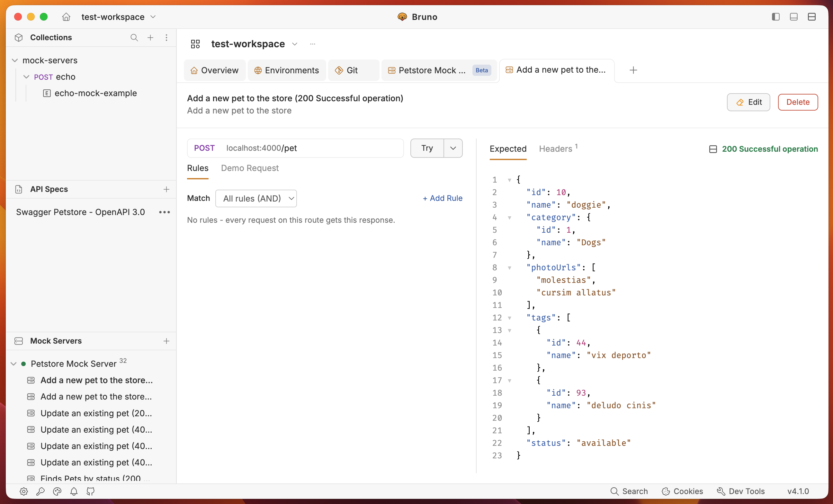The width and height of the screenshot is (833, 504).
Task: Open settings gear in status bar
Action: point(24,491)
